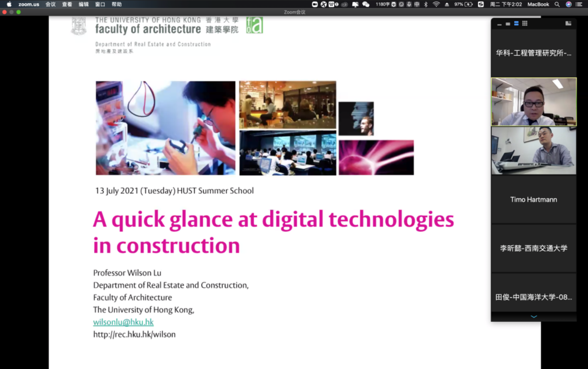Open the WeChat menu bar icon
This screenshot has width=588, height=369.
[x=366, y=4]
